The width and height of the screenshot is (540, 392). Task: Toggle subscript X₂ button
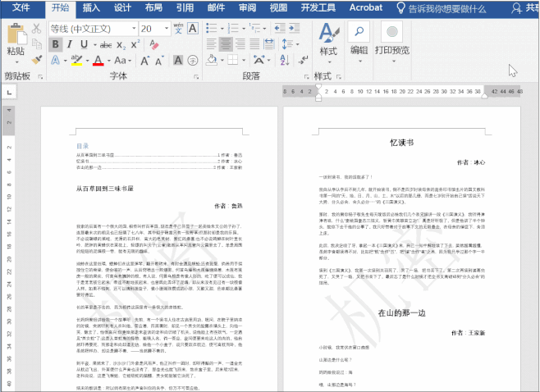point(121,45)
